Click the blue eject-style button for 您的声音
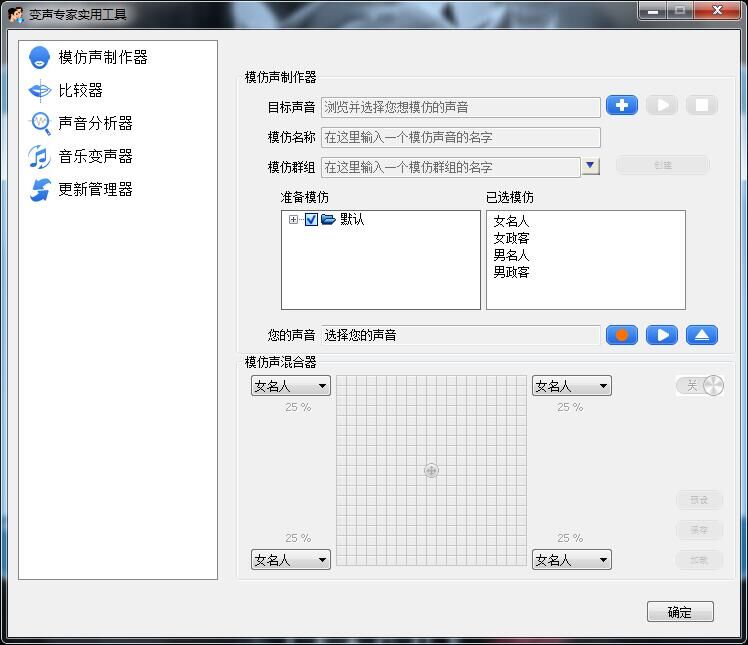748x645 pixels. [x=702, y=335]
